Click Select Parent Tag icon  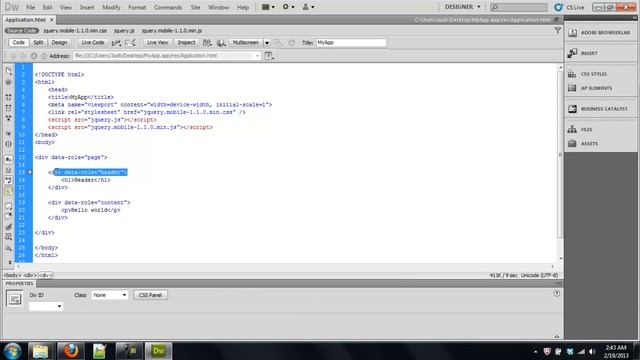[x=9, y=133]
